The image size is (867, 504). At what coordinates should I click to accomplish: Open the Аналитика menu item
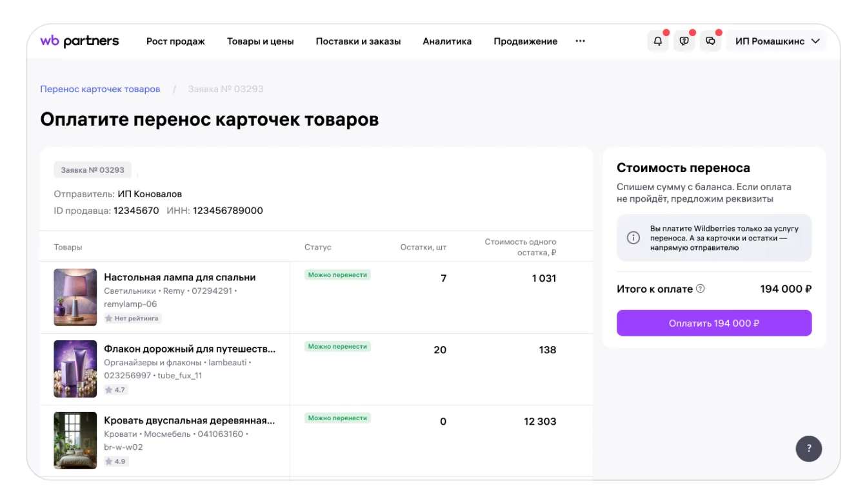pos(447,41)
